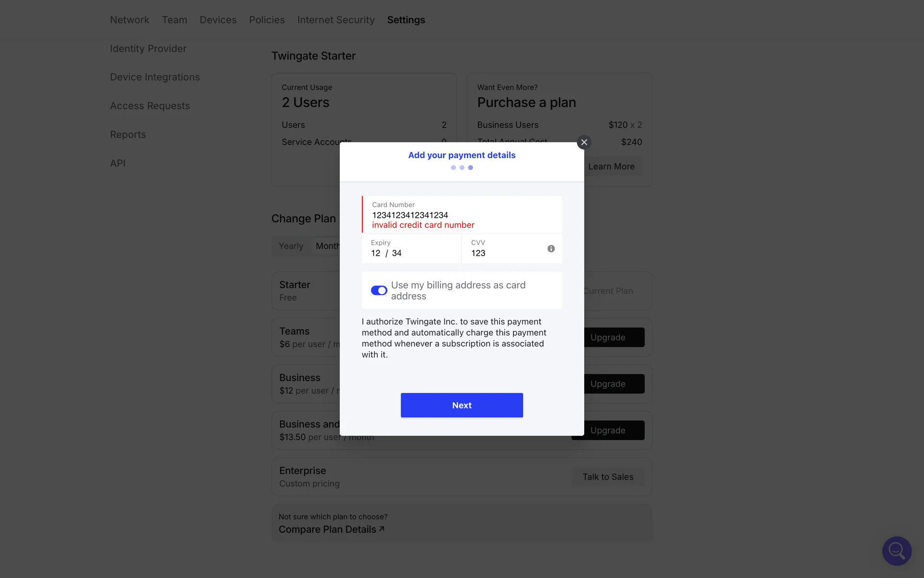Toggle billing address as card address
Screen dimensions: 924x578
pyautogui.click(x=379, y=290)
